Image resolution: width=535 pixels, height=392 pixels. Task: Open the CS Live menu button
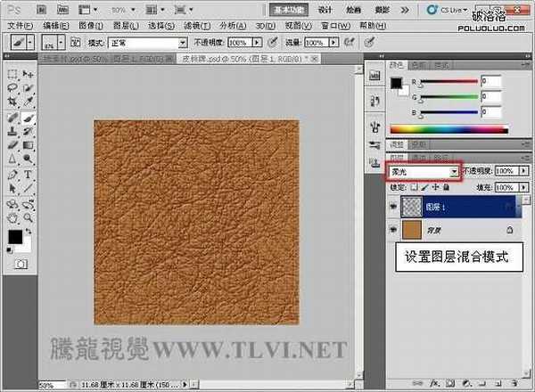[447, 10]
